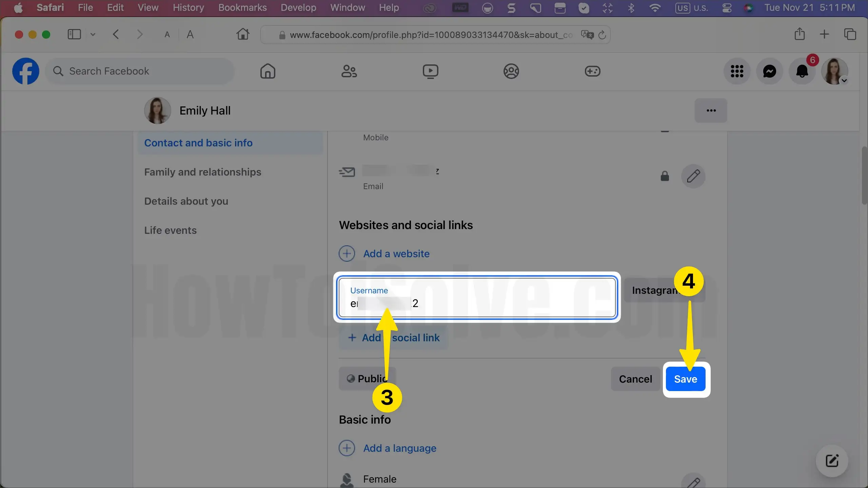Click the blue Save button
The image size is (868, 488).
pyautogui.click(x=685, y=379)
